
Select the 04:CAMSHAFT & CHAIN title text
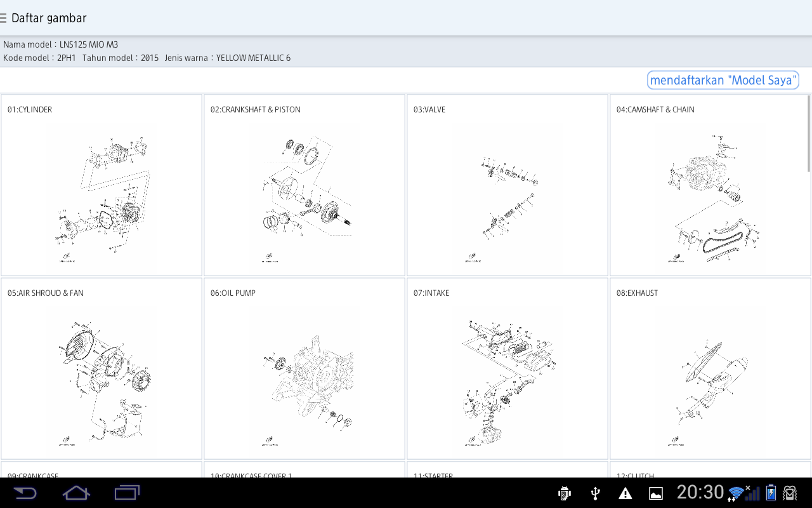pyautogui.click(x=655, y=110)
